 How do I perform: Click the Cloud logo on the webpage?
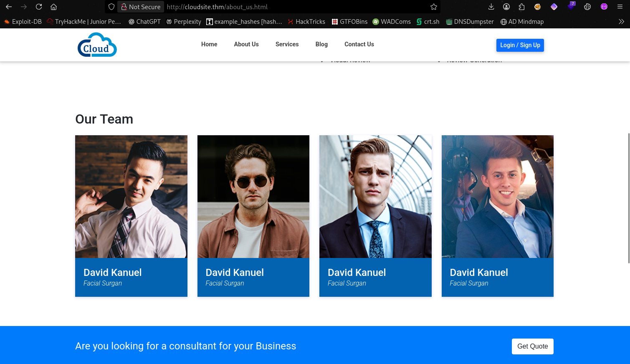(x=97, y=45)
